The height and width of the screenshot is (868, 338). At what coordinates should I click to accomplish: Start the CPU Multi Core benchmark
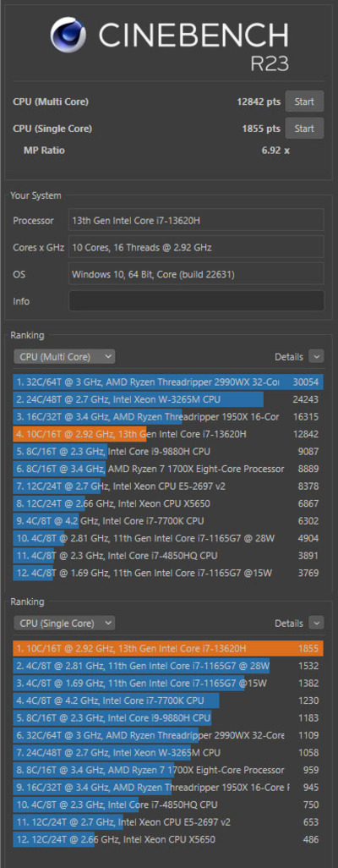[304, 102]
